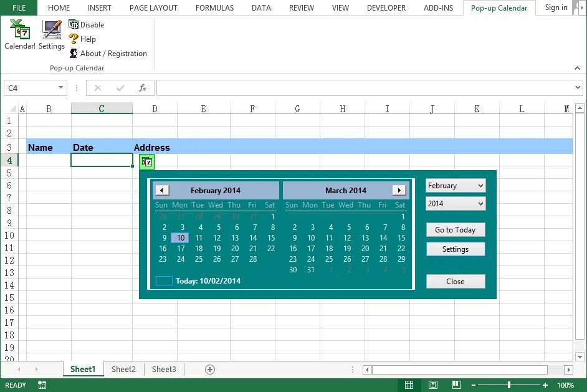Click horizontal scrollbar left arrow

pyautogui.click(x=367, y=370)
